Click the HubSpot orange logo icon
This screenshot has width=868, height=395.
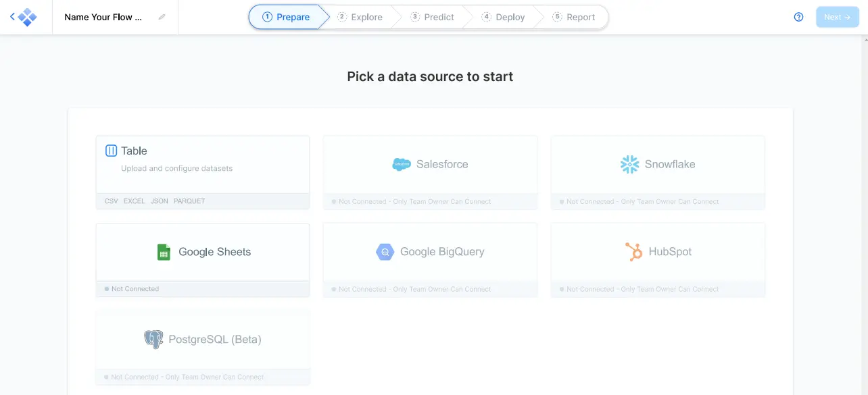pyautogui.click(x=633, y=252)
